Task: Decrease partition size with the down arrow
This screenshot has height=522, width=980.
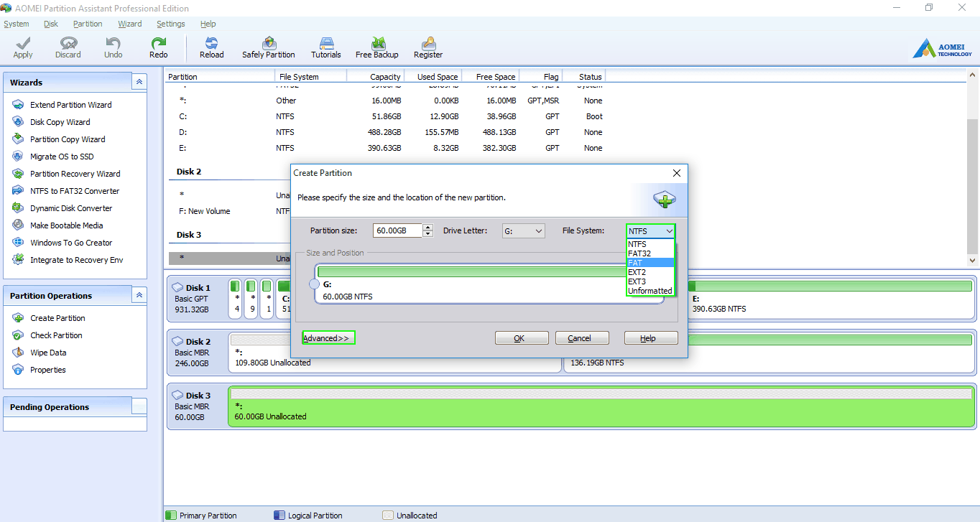Action: click(x=428, y=234)
